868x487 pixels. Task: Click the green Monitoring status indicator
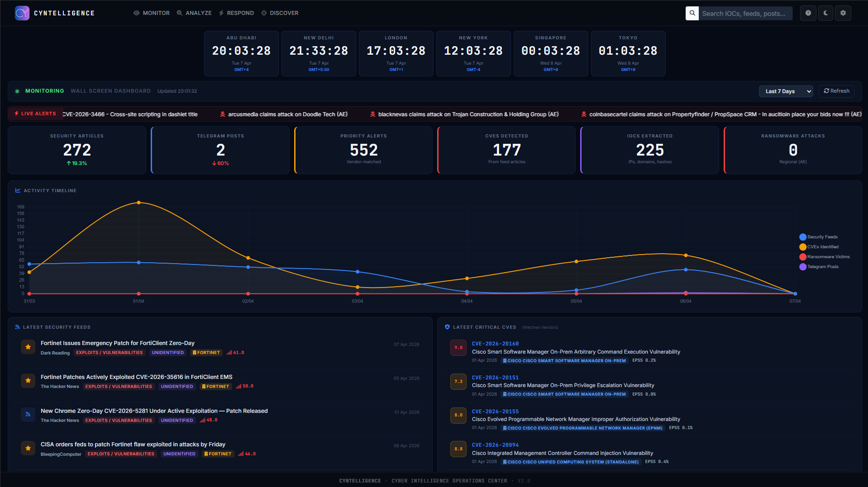pyautogui.click(x=17, y=91)
